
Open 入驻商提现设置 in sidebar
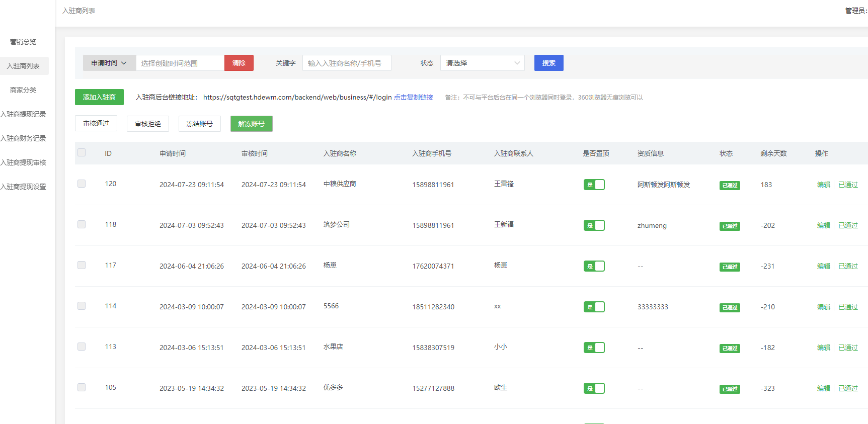pyautogui.click(x=23, y=187)
